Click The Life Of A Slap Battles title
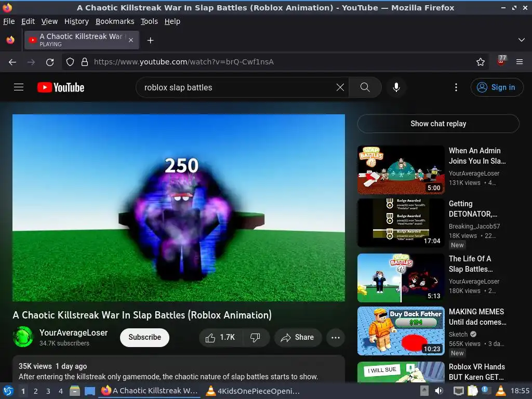The width and height of the screenshot is (532, 399). coord(471,264)
